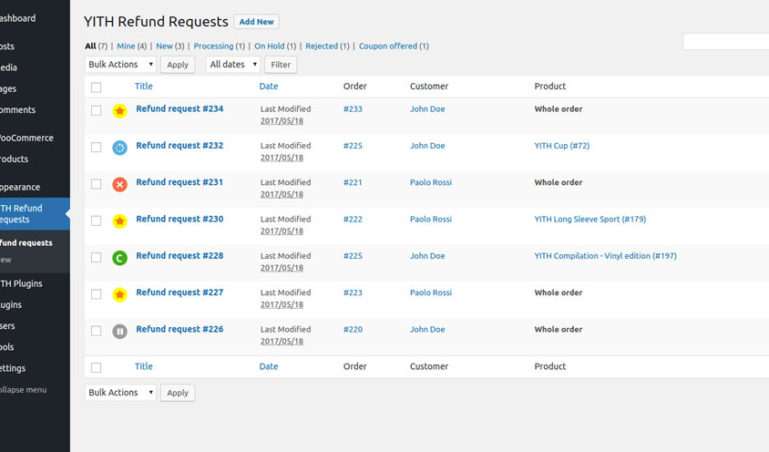Check the box for Refund request #231
The width and height of the screenshot is (769, 452).
[96, 184]
